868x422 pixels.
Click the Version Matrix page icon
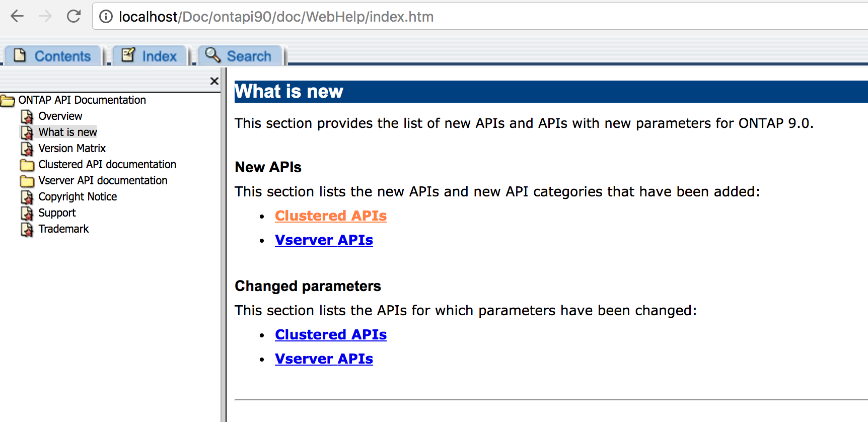coord(27,149)
